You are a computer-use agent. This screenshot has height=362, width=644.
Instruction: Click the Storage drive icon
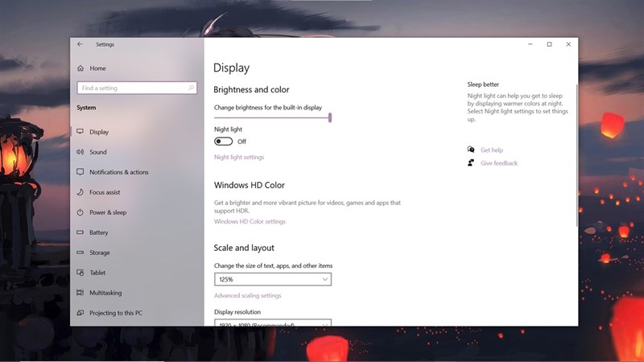[80, 253]
